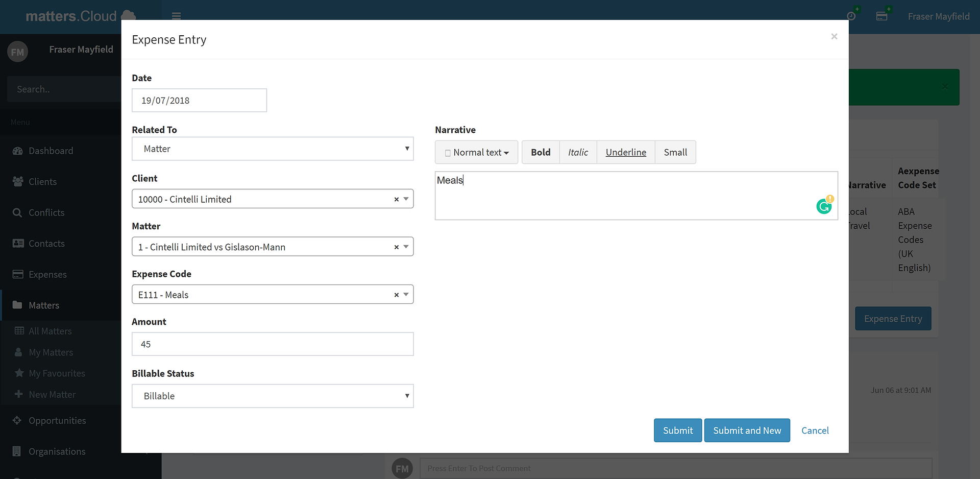The image size is (980, 479).
Task: Cancel the expense entry
Action: click(x=815, y=430)
